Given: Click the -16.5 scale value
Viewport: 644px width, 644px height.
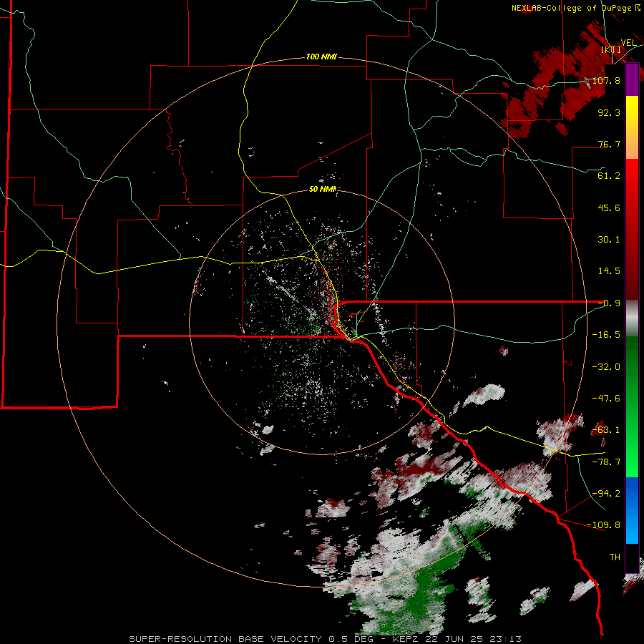Looking at the screenshot, I should pos(606,335).
